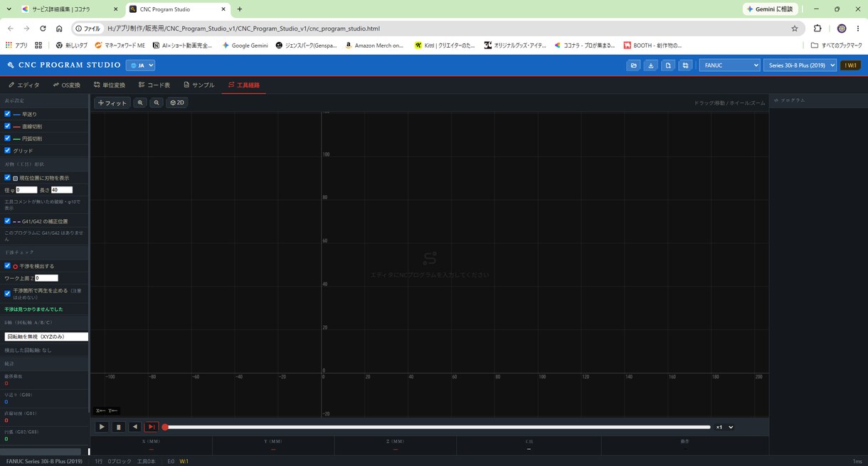The height and width of the screenshot is (466, 868).
Task: Toggle the G41/G42 の補正位置 checkbox
Action: pyautogui.click(x=7, y=221)
